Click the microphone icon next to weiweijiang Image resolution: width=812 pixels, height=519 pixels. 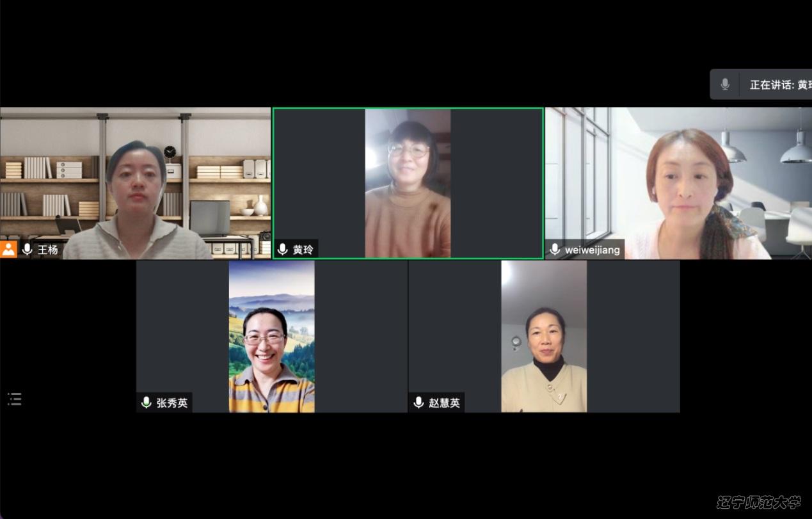tap(555, 250)
